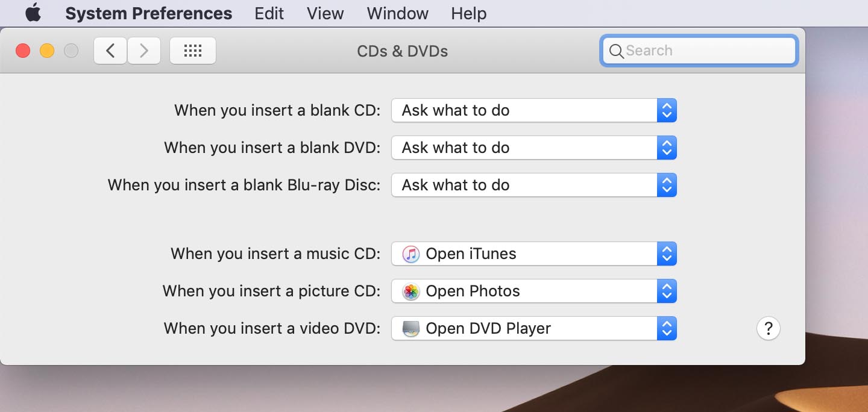This screenshot has width=868, height=412.
Task: Close the CDs & DVDs window
Action: click(x=23, y=51)
